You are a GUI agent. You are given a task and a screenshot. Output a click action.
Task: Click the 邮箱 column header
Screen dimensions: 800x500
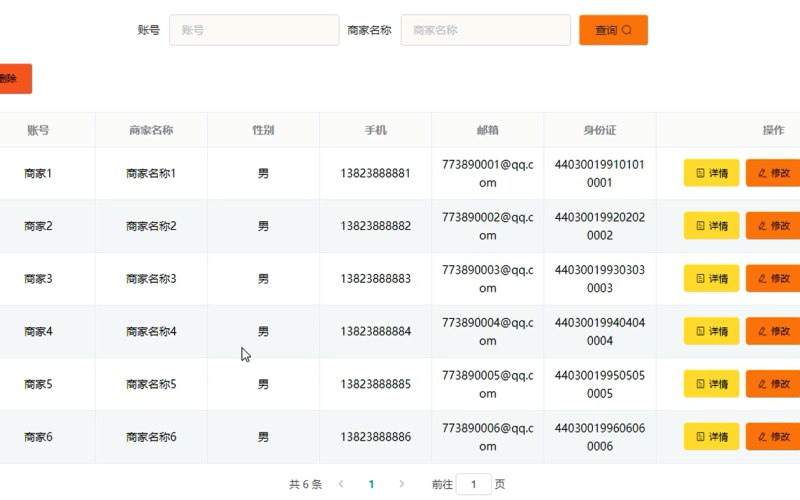(488, 130)
